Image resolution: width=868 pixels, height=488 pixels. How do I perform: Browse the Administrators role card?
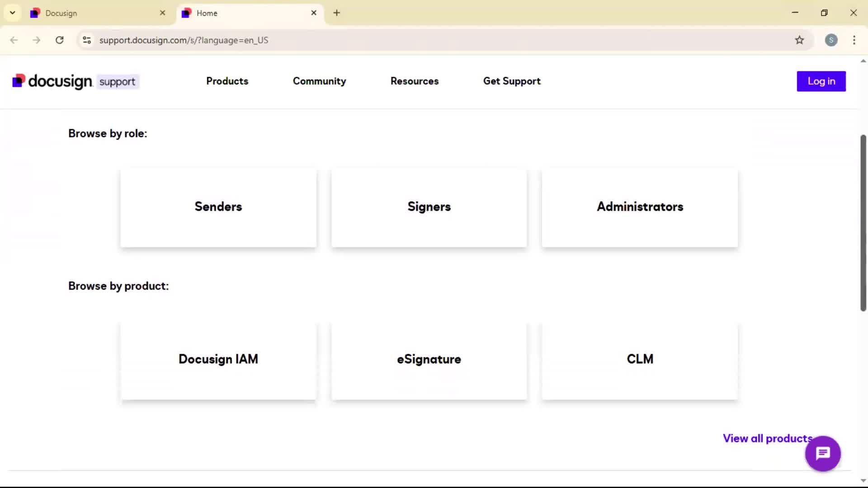(640, 207)
